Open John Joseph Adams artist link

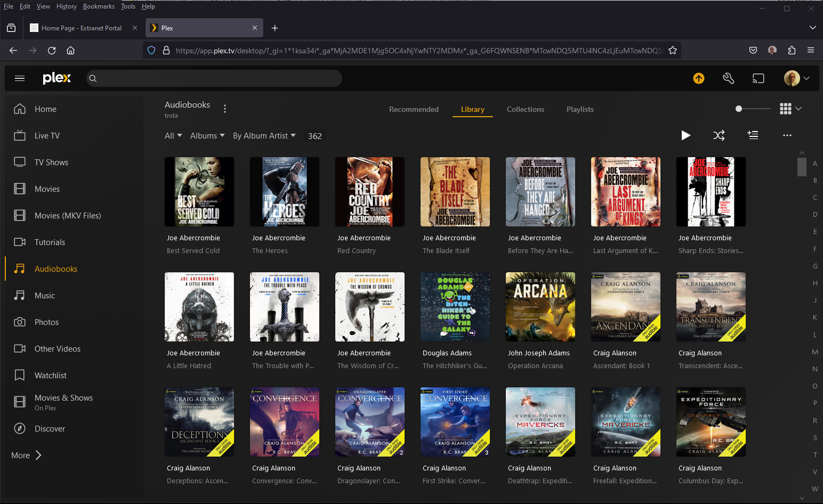tap(539, 353)
